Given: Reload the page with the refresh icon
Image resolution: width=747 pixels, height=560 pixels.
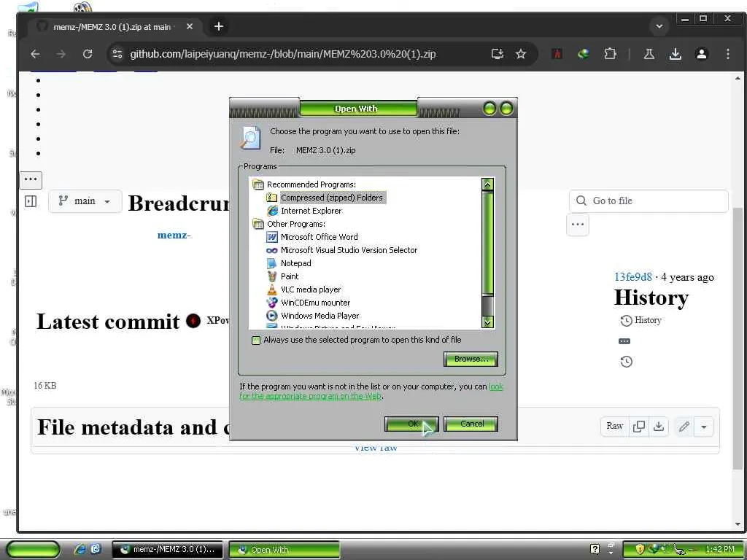Looking at the screenshot, I should [88, 54].
